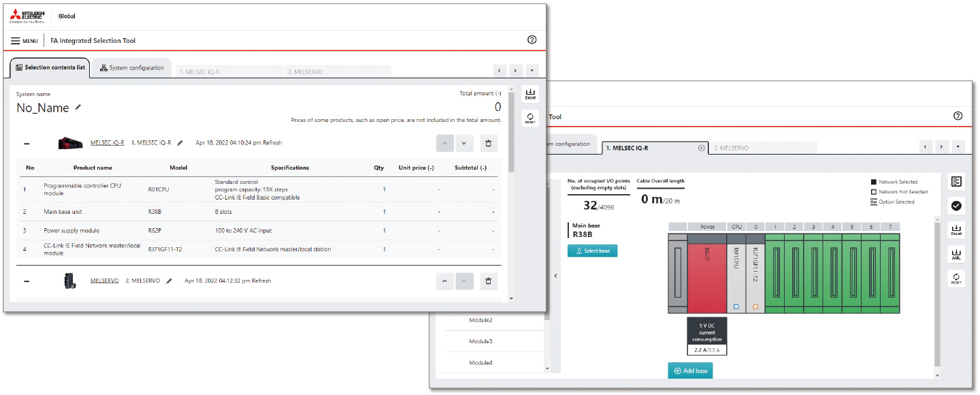The height and width of the screenshot is (395, 980).
Task: Open the System configuration tab
Action: coord(132,68)
